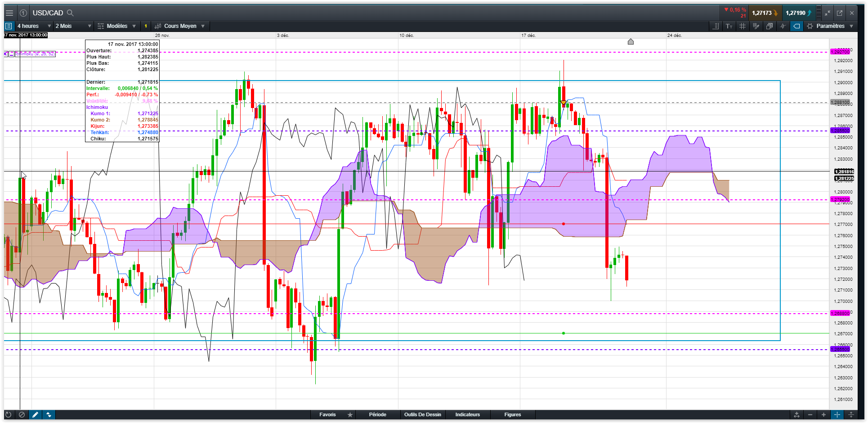Click the 1,268800 magenta price label
The image size is (868, 423).
pyautogui.click(x=840, y=313)
